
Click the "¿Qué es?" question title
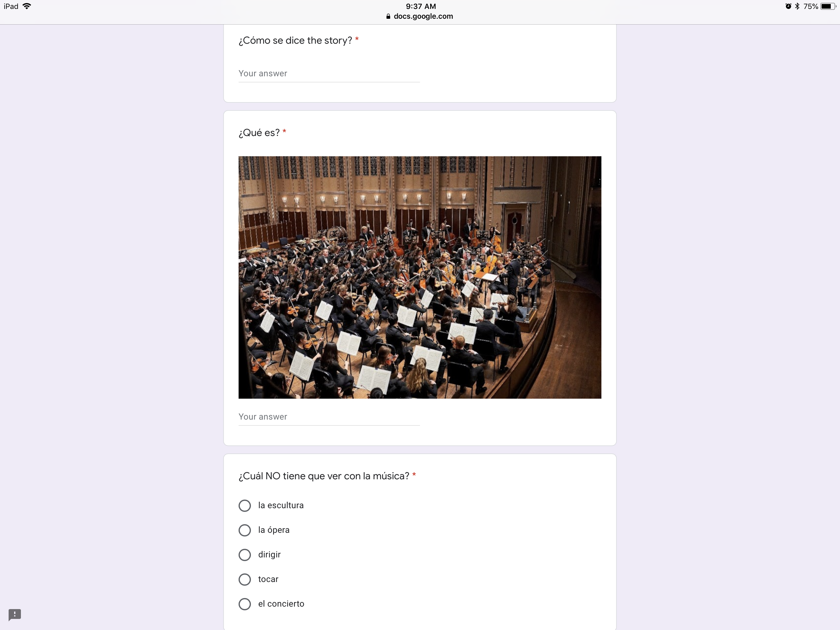pos(259,133)
